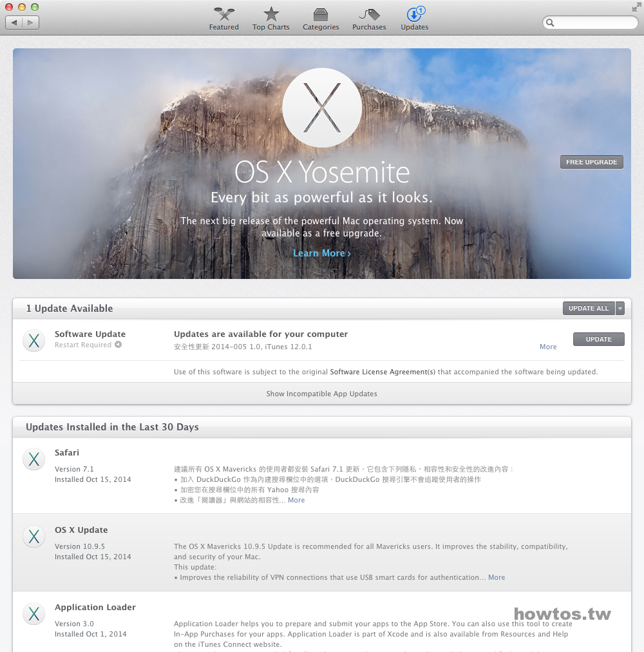The height and width of the screenshot is (652, 644).
Task: Click the UPDATE ALL button
Action: pos(589,308)
